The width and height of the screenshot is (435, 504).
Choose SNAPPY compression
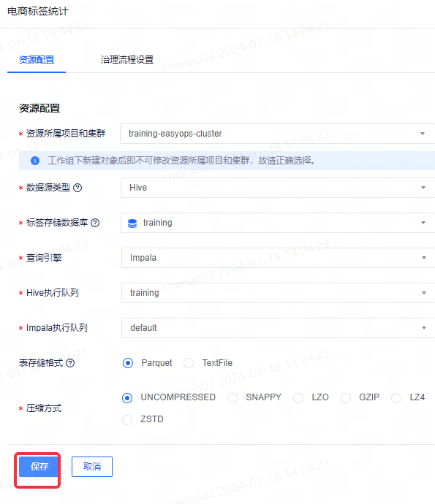coord(232,398)
